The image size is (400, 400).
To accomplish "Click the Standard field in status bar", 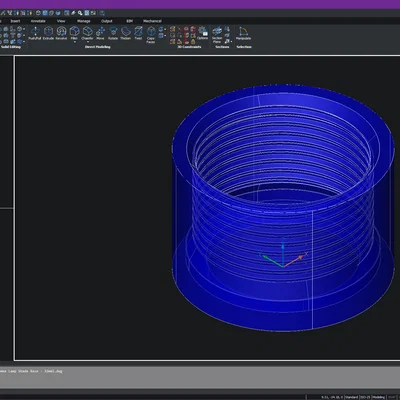I will pyautogui.click(x=351, y=397).
